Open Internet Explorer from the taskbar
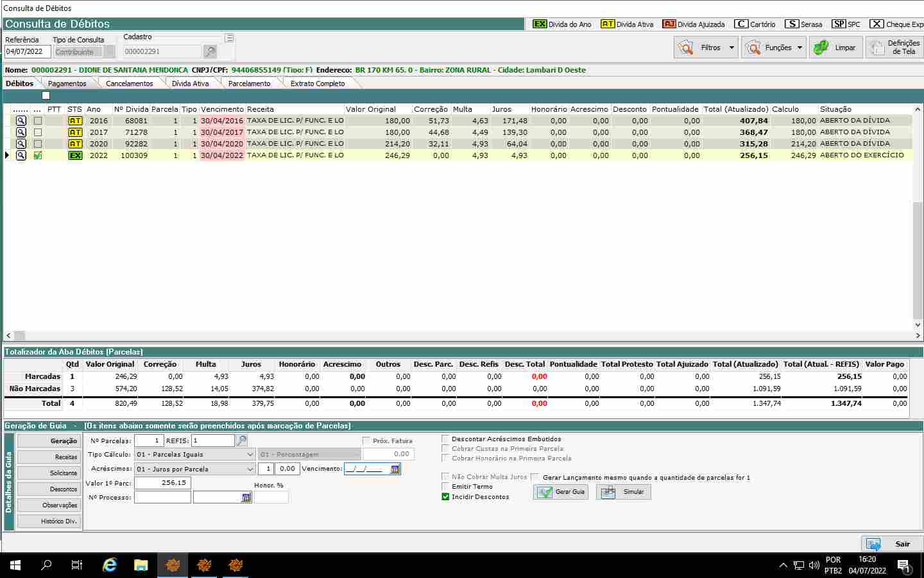The image size is (924, 578). pos(110,565)
